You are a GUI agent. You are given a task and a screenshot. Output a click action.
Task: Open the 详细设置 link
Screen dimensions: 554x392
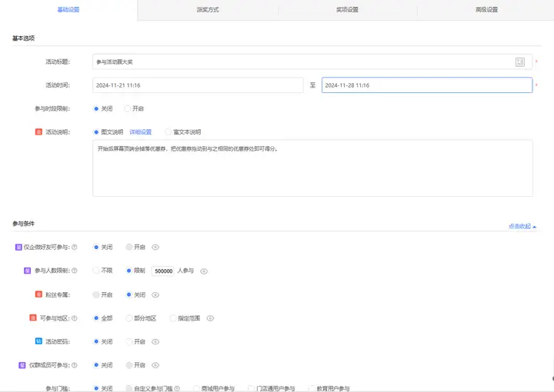coord(140,132)
